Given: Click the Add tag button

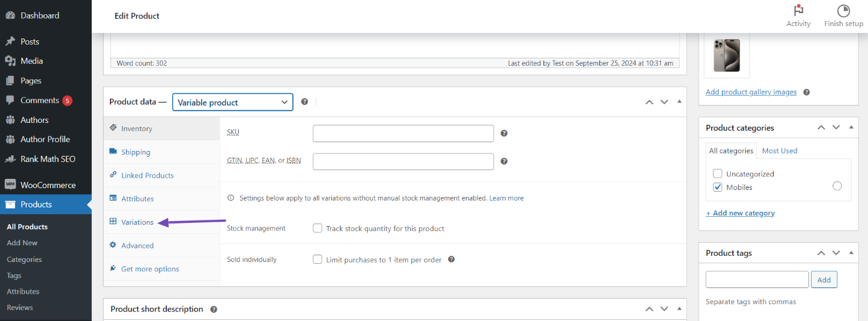Looking at the screenshot, I should pyautogui.click(x=824, y=280).
